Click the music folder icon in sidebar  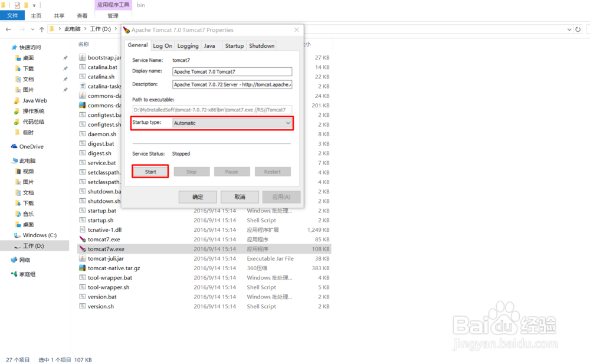click(x=18, y=214)
